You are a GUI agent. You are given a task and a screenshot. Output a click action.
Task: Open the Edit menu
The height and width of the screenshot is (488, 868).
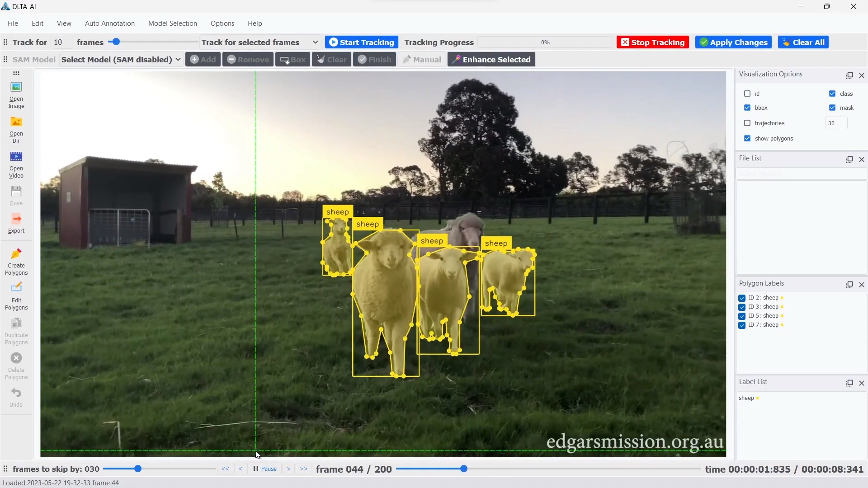pos(38,23)
